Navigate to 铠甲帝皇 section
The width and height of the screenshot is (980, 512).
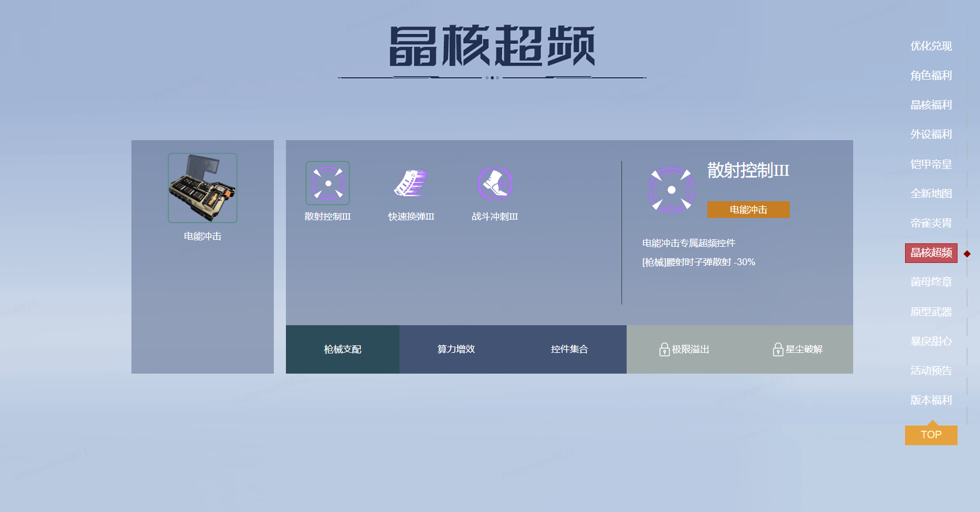click(930, 164)
